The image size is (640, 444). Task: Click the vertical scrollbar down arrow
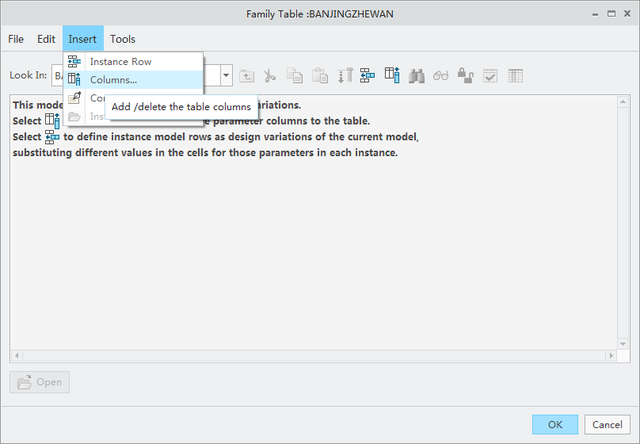(623, 344)
